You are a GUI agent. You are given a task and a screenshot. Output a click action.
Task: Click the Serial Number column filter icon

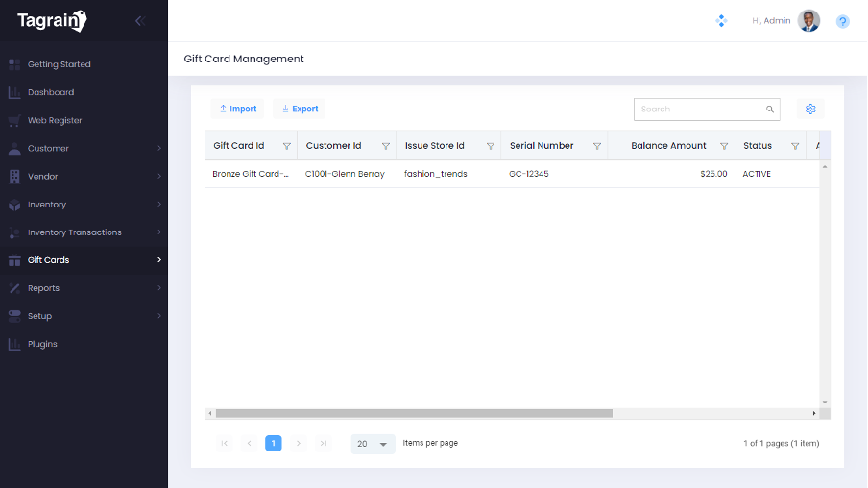597,147
